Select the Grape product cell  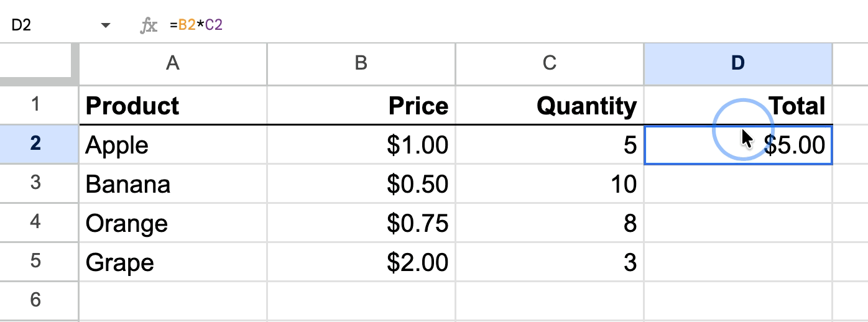pos(173,262)
